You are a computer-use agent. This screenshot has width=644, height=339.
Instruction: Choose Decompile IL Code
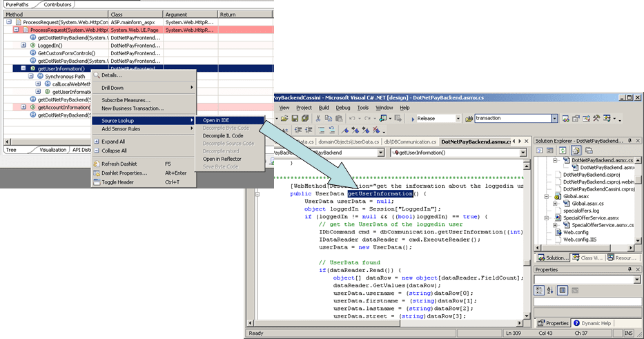click(223, 135)
